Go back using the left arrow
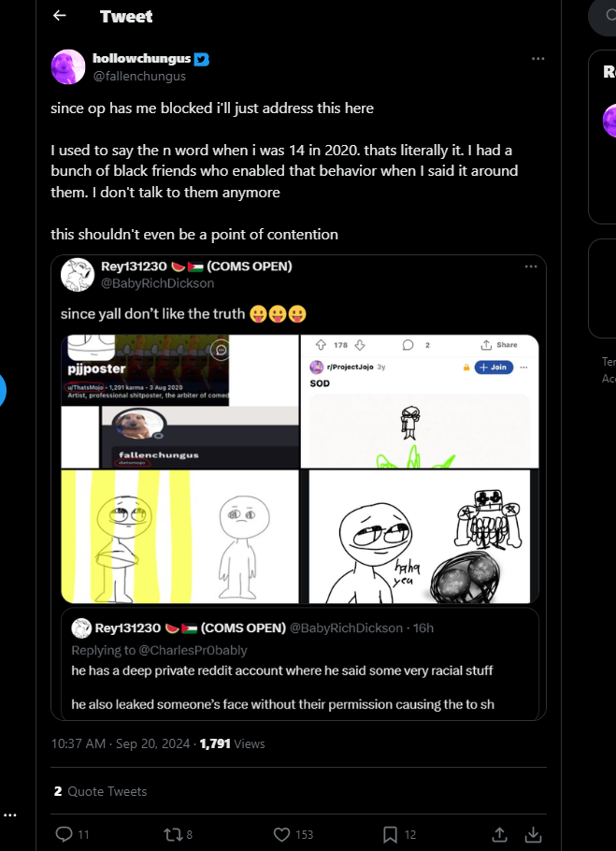Screen dimensions: 616x851 point(59,16)
